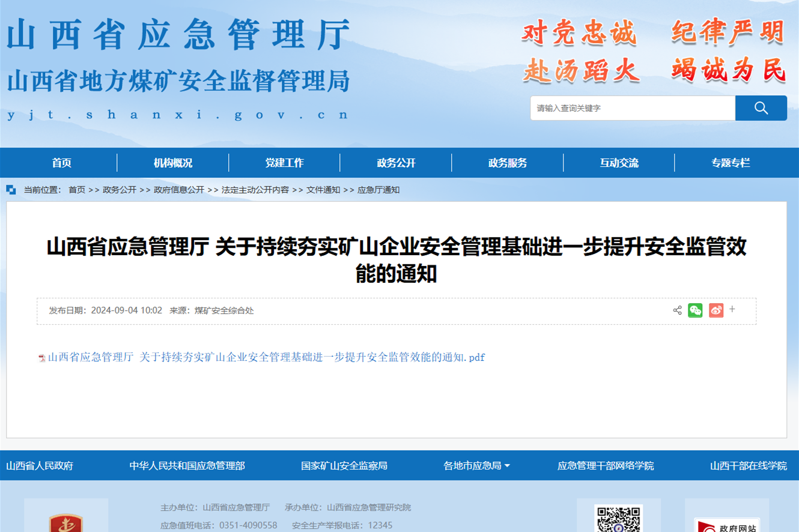
Task: Share the article via WeChat icon
Action: pyautogui.click(x=695, y=310)
